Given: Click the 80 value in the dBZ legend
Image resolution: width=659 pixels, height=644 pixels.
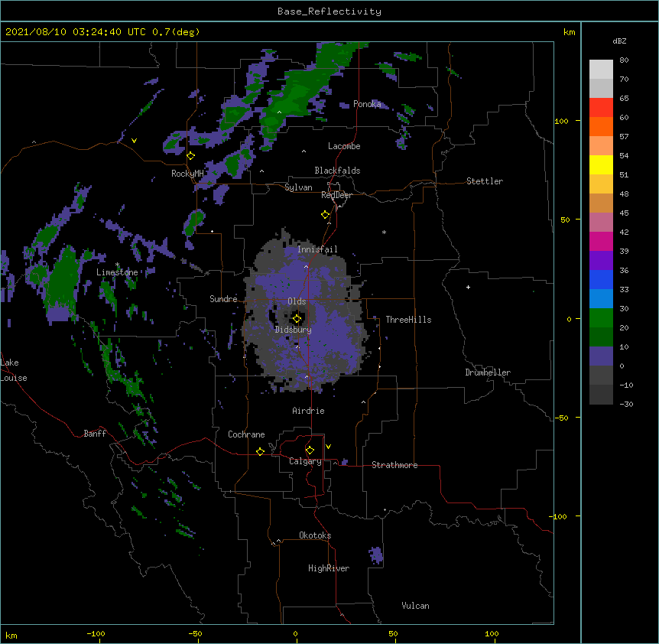Looking at the screenshot, I should tap(624, 60).
